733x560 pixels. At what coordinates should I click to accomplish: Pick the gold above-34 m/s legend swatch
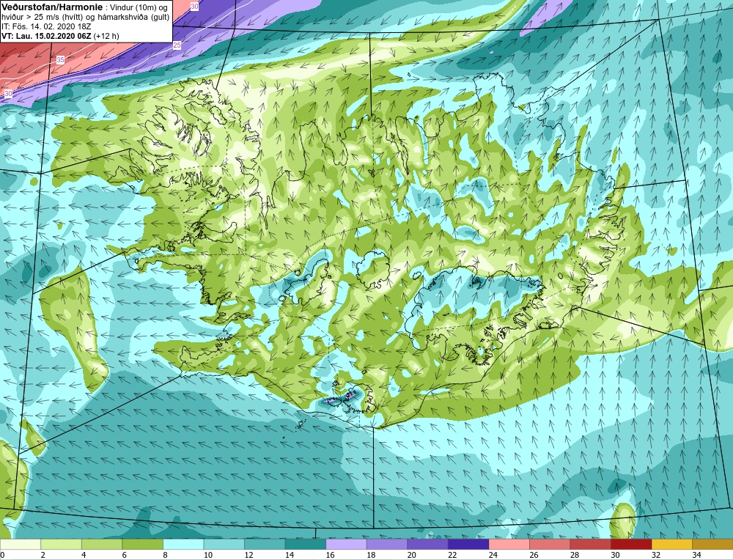click(712, 544)
